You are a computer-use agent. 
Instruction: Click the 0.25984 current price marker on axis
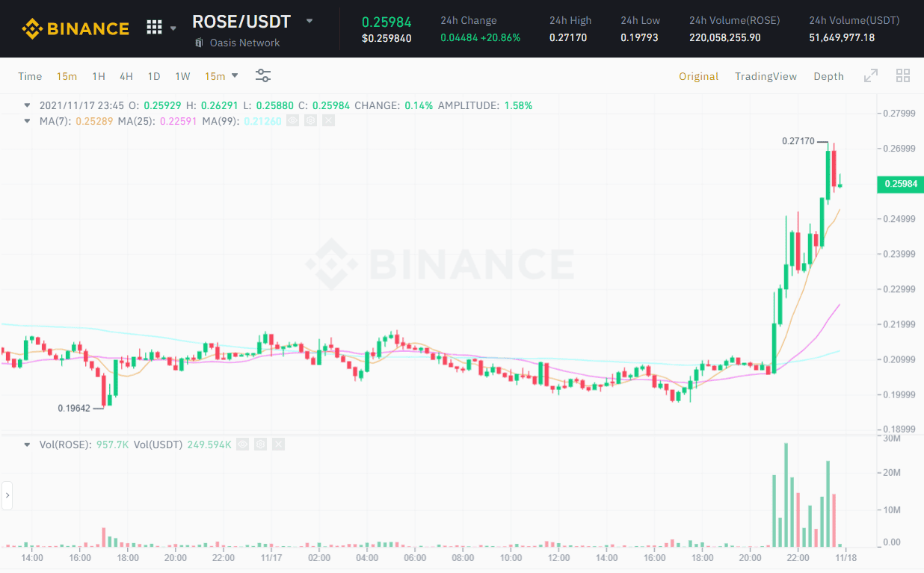tap(899, 184)
